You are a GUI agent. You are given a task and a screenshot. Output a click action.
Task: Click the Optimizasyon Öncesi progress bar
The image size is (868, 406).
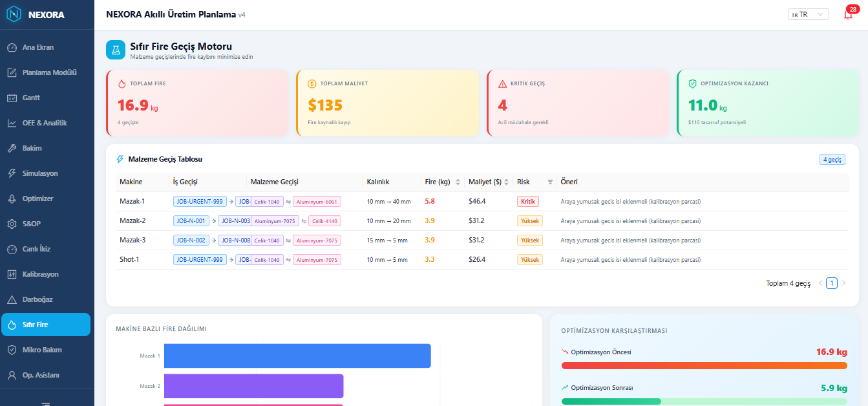tap(704, 365)
